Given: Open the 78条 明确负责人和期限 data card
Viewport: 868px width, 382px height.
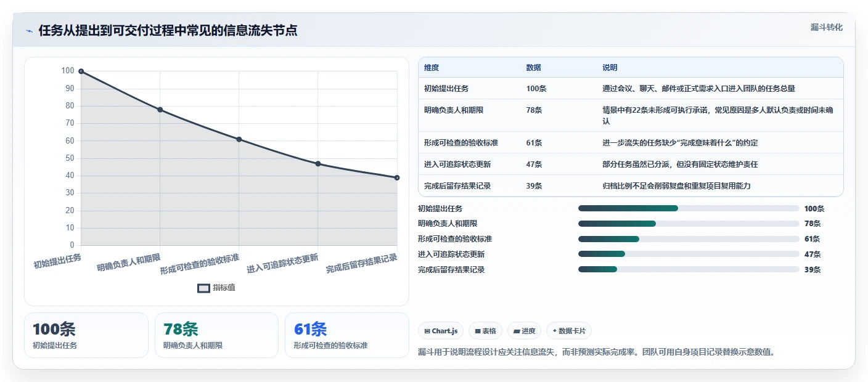Looking at the screenshot, I should (x=217, y=335).
